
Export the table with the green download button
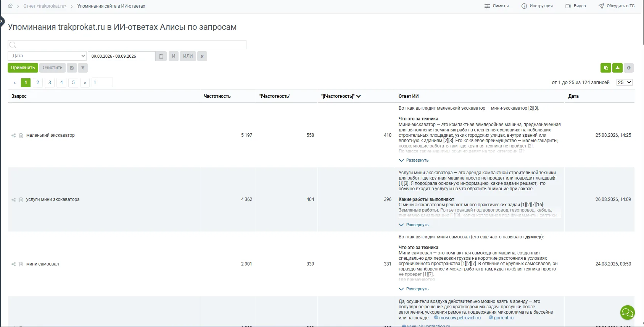(x=617, y=68)
